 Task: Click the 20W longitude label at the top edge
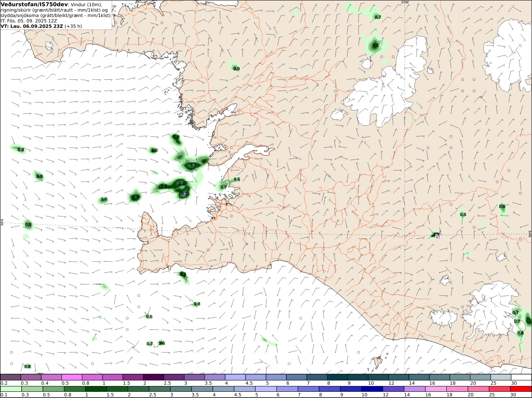click(x=405, y=2)
